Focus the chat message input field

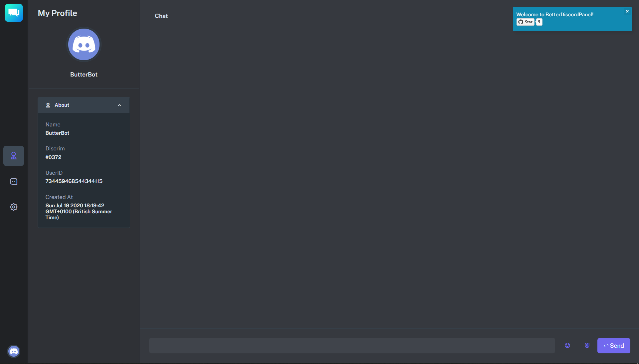(x=352, y=346)
